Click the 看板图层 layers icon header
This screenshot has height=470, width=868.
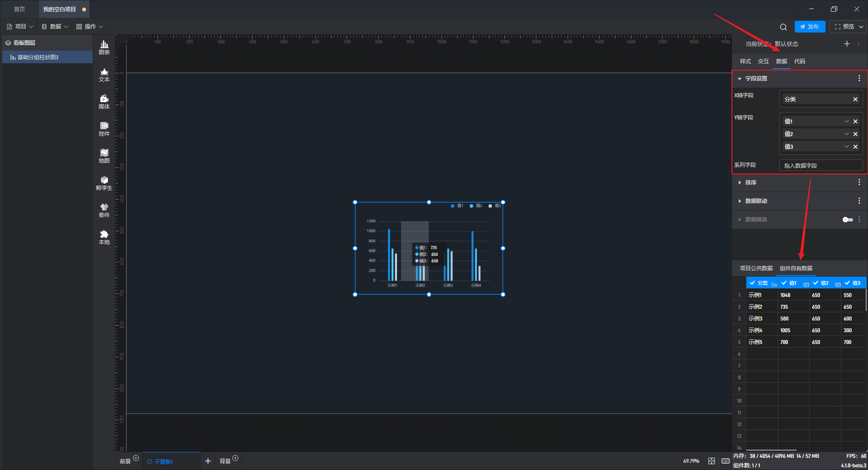tap(8, 43)
